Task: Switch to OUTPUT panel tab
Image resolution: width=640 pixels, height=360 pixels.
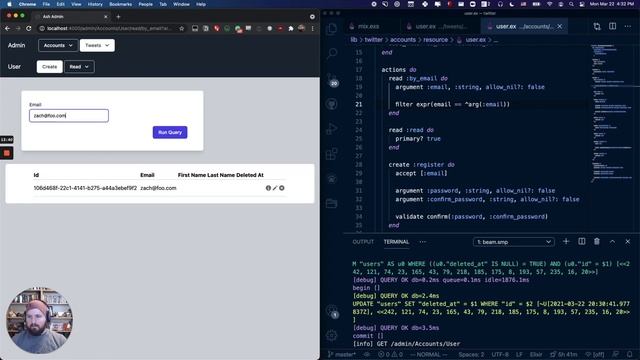Action: (363, 242)
